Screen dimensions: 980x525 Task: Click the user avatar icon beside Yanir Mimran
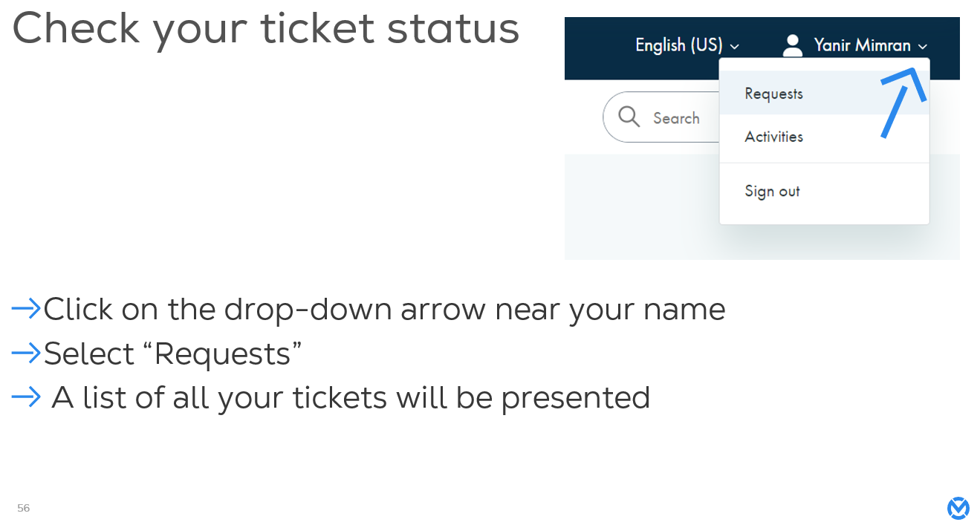coord(793,45)
